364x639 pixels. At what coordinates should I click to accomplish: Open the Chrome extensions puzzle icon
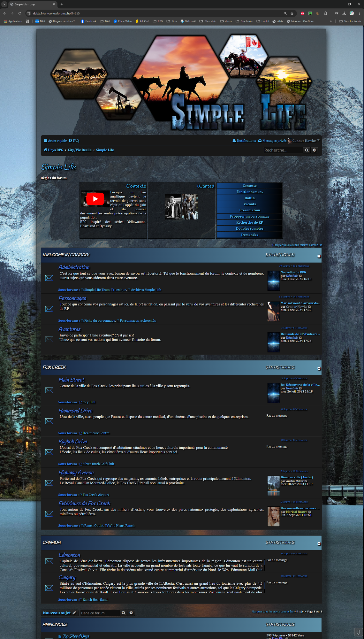pyautogui.click(x=325, y=13)
